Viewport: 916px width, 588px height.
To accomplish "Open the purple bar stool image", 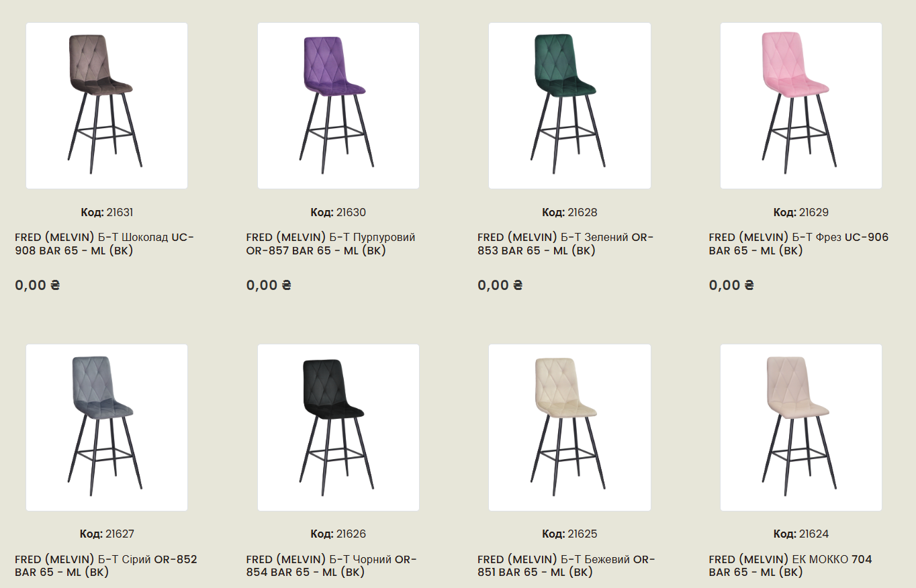I will click(338, 106).
